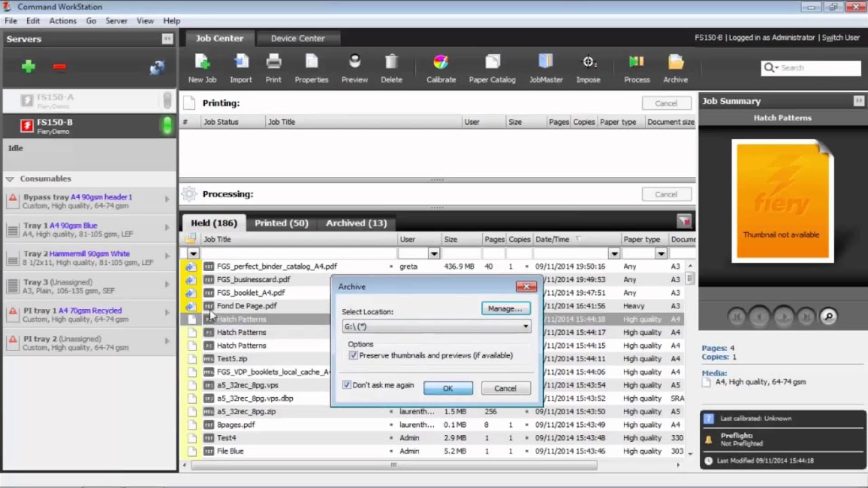Click Cancel next to Printing queue
Screen dimensions: 868x488
pos(666,103)
